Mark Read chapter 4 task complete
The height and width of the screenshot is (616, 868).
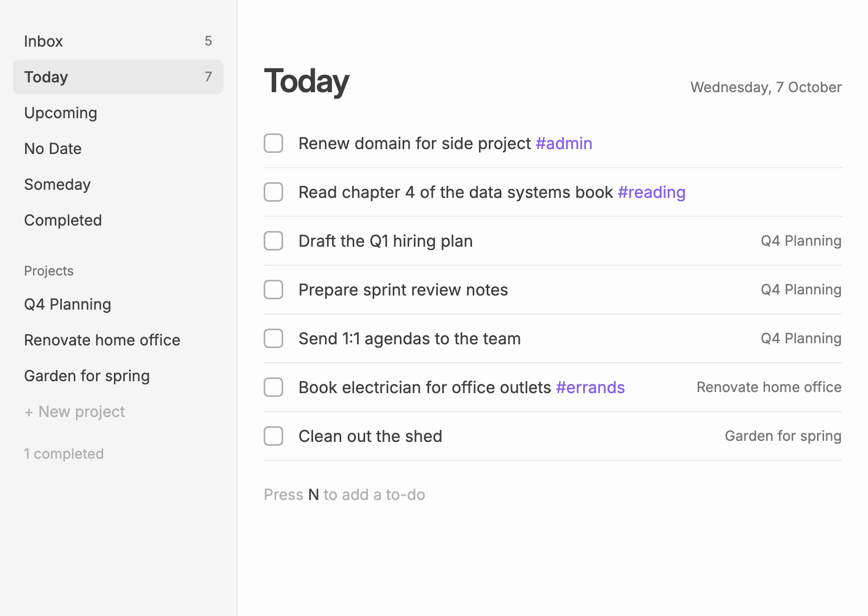[273, 192]
